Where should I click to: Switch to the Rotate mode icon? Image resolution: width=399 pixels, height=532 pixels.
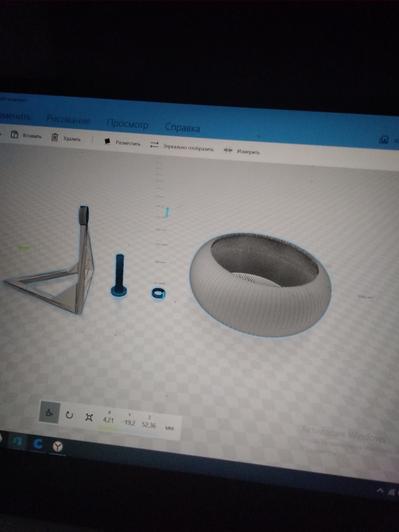(69, 415)
